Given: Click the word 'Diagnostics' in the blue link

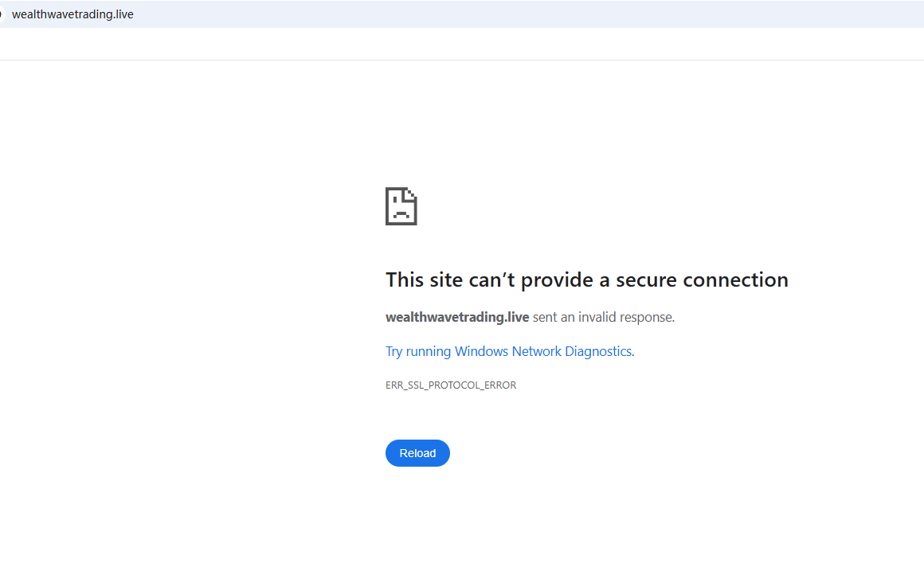Looking at the screenshot, I should (x=599, y=351).
